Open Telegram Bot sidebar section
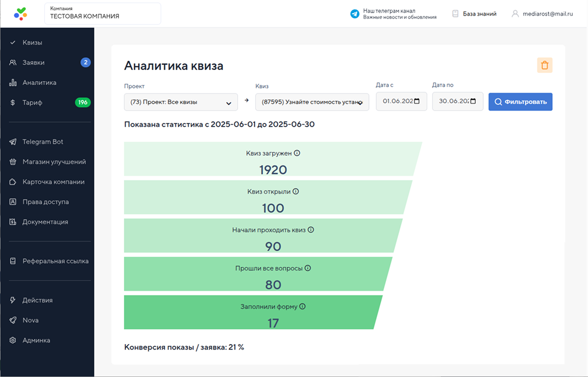Screen dimensions: 588x377 [43, 142]
